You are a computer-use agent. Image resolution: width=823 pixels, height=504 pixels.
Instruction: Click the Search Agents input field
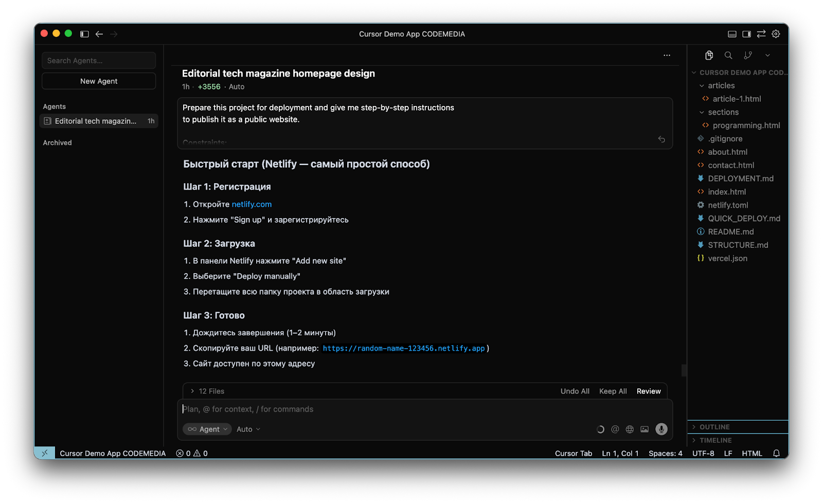[x=99, y=61]
